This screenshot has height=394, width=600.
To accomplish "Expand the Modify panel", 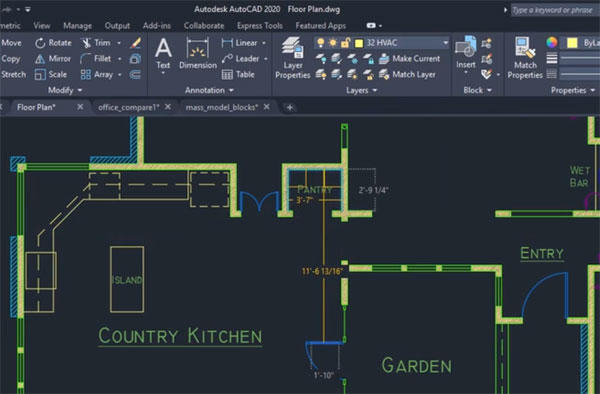I will [65, 90].
